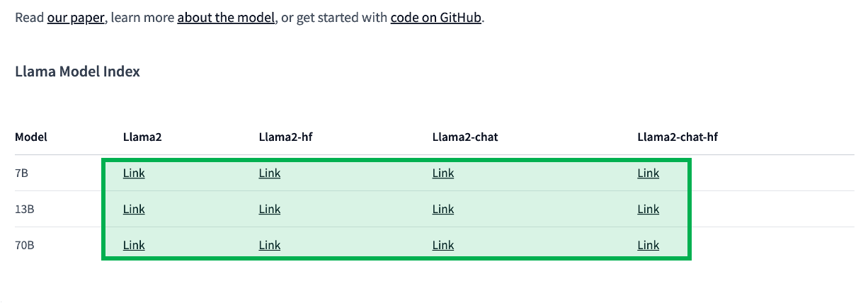Viewport: 868px width, 303px height.
Task: Open the Llama2-chat-hf link for 70B
Action: [x=649, y=245]
